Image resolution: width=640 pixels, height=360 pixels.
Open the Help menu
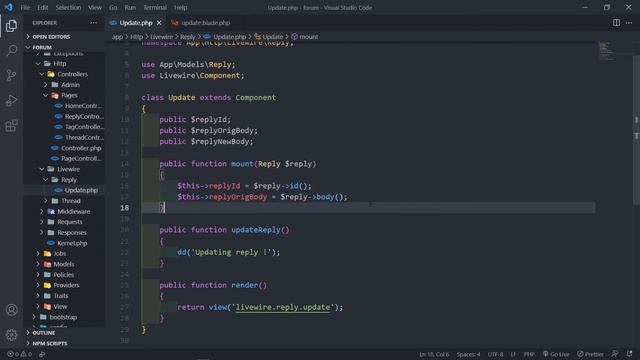click(x=180, y=7)
